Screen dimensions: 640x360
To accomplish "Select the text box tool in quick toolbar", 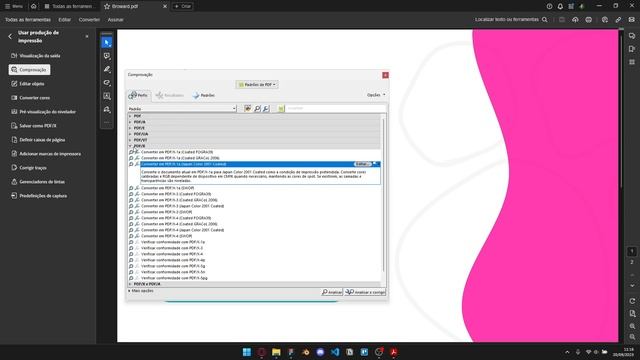I will point(107,96).
